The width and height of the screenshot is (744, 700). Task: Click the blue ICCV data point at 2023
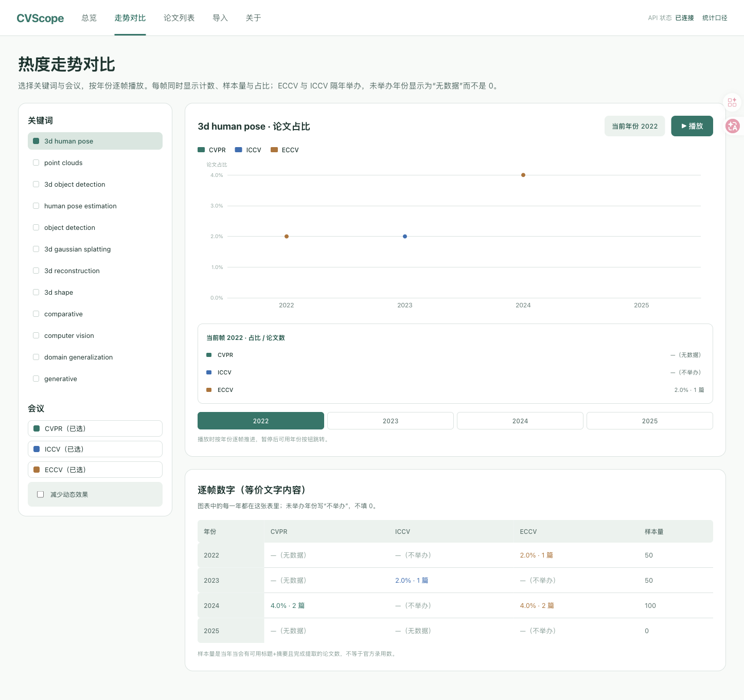tap(405, 237)
